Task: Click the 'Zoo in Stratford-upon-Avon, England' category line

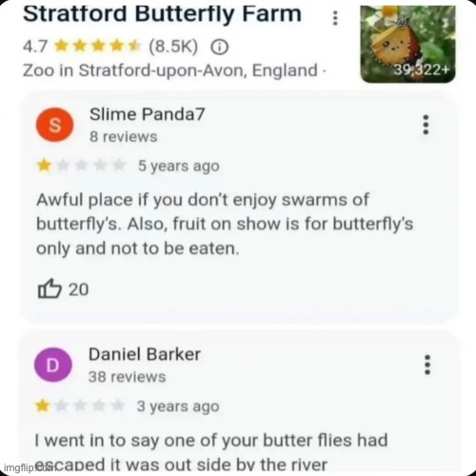Action: (x=174, y=70)
